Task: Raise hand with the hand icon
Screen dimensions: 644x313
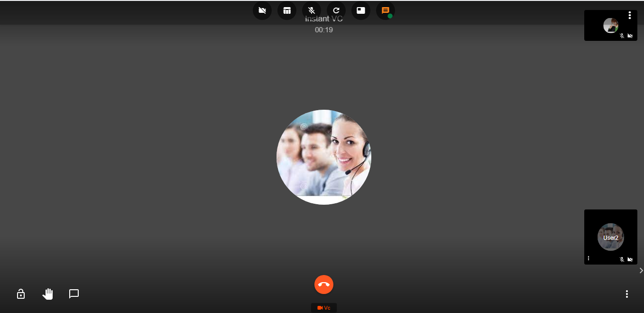Action: [x=47, y=294]
